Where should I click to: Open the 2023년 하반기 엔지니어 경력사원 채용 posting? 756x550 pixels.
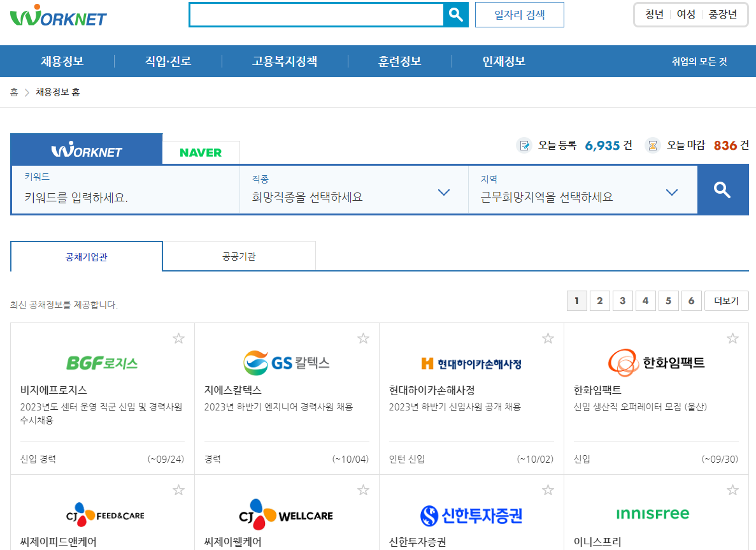[x=279, y=407]
